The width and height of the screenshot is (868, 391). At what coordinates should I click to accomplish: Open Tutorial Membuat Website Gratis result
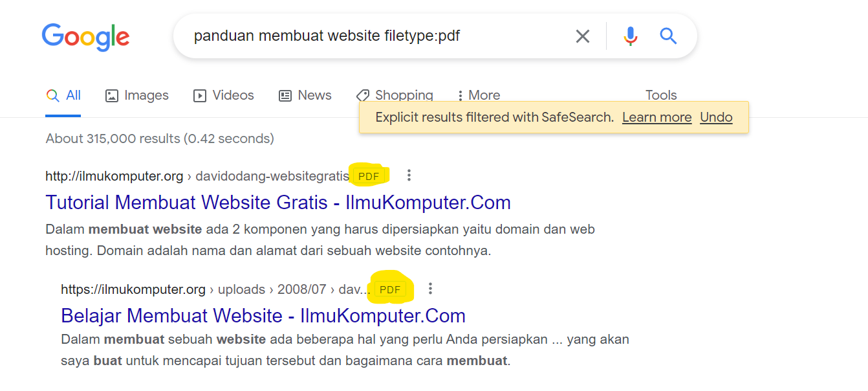278,203
